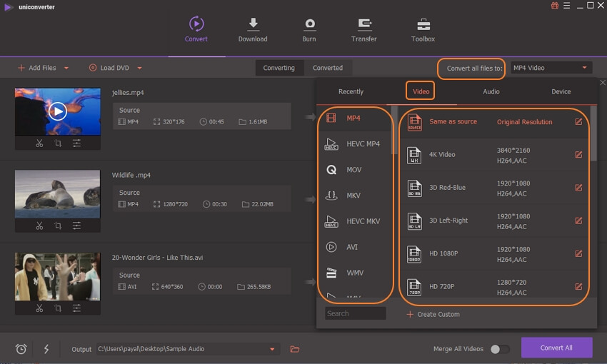Select the Device format tab
This screenshot has height=364, width=607.
(561, 91)
